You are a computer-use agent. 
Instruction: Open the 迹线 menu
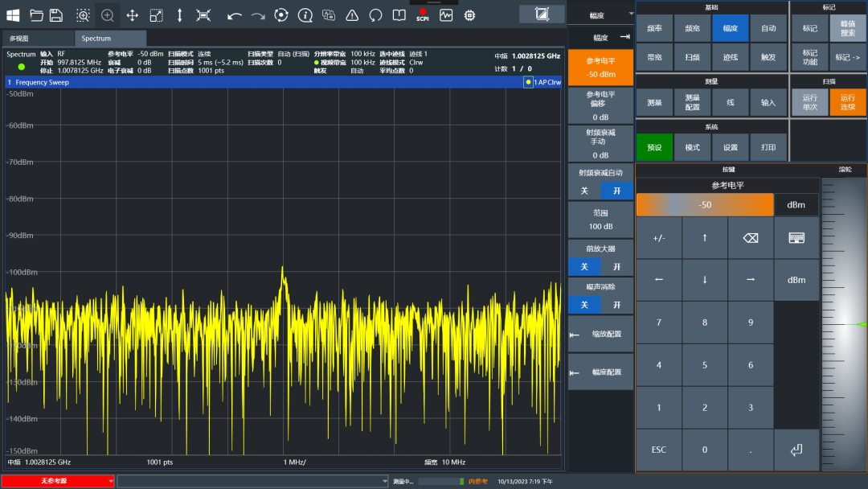pyautogui.click(x=730, y=57)
